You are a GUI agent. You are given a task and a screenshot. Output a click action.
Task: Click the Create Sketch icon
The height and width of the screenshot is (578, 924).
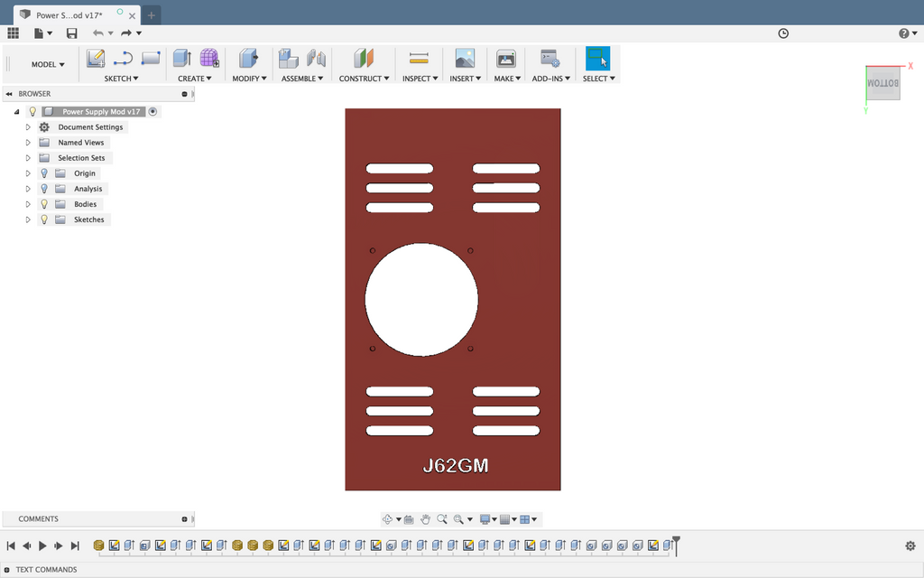(96, 59)
